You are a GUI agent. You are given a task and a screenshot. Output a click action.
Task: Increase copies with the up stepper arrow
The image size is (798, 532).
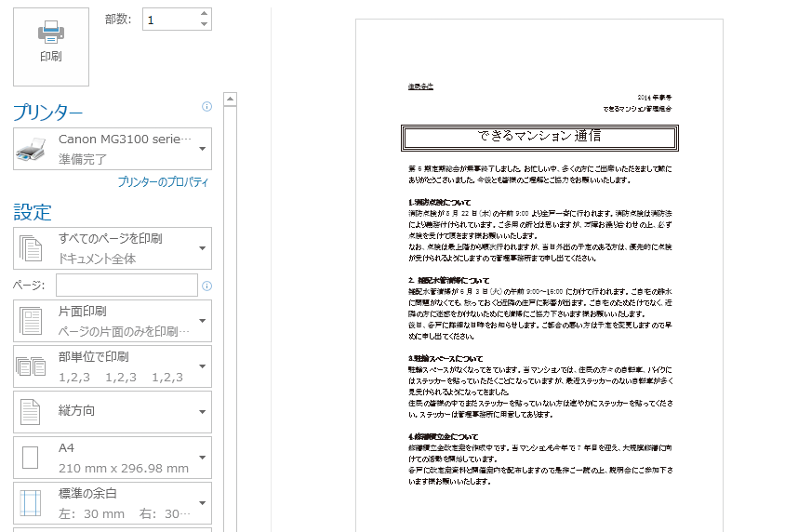(x=204, y=14)
